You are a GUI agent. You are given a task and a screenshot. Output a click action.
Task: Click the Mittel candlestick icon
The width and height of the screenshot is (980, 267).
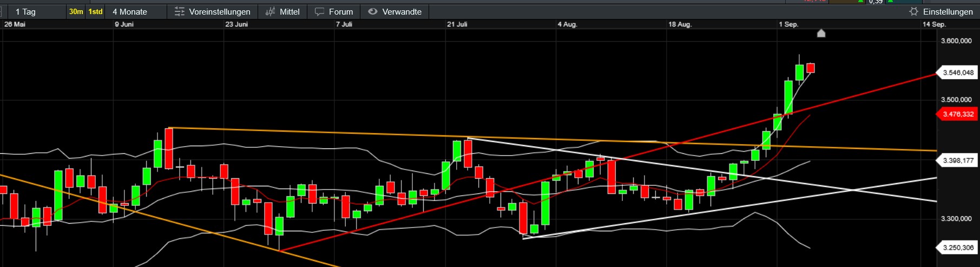pos(271,11)
